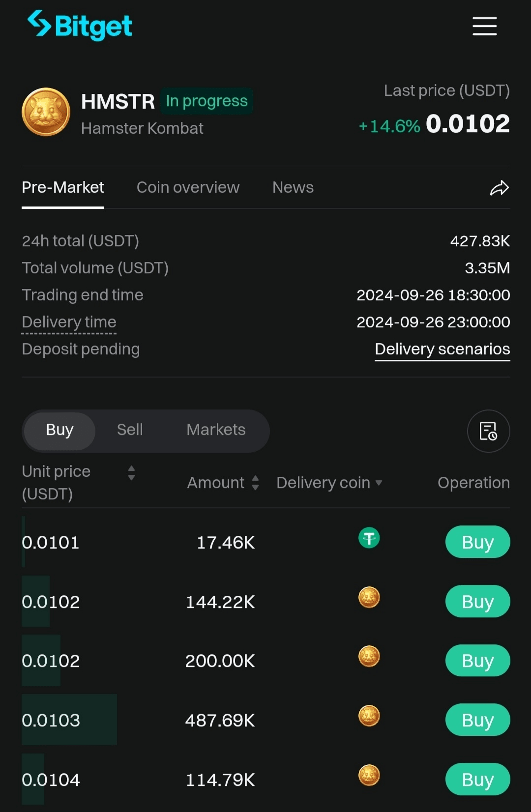Switch to the News tab
The image size is (531, 812).
tap(293, 187)
